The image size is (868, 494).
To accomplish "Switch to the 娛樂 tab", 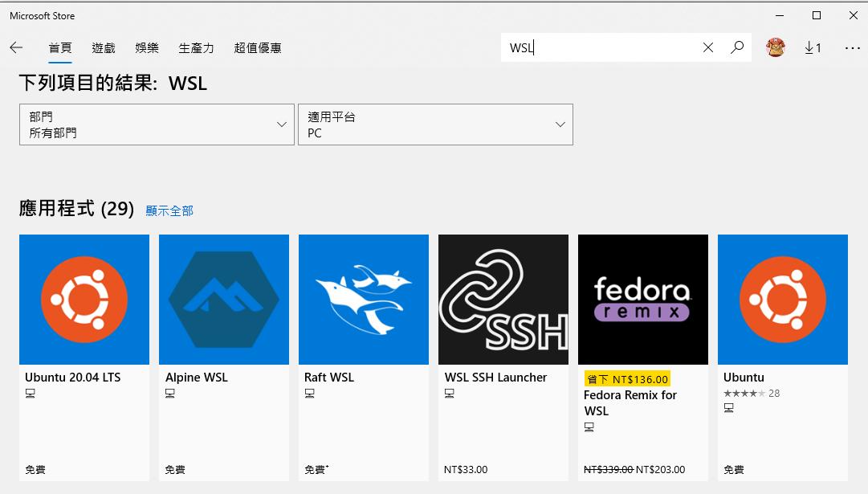I will pos(147,48).
